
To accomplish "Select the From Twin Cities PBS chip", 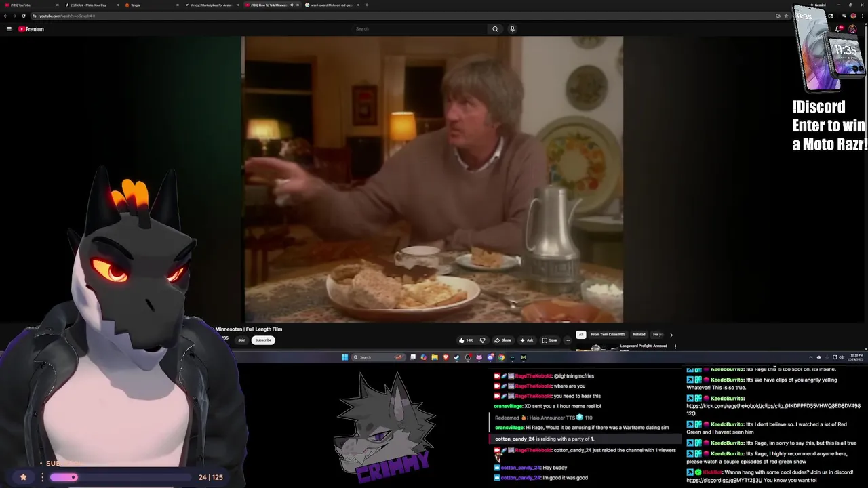I will coord(608,335).
